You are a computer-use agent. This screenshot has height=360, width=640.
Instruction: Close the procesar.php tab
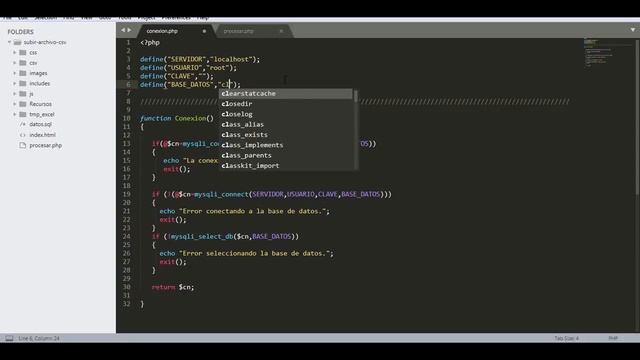click(x=281, y=31)
